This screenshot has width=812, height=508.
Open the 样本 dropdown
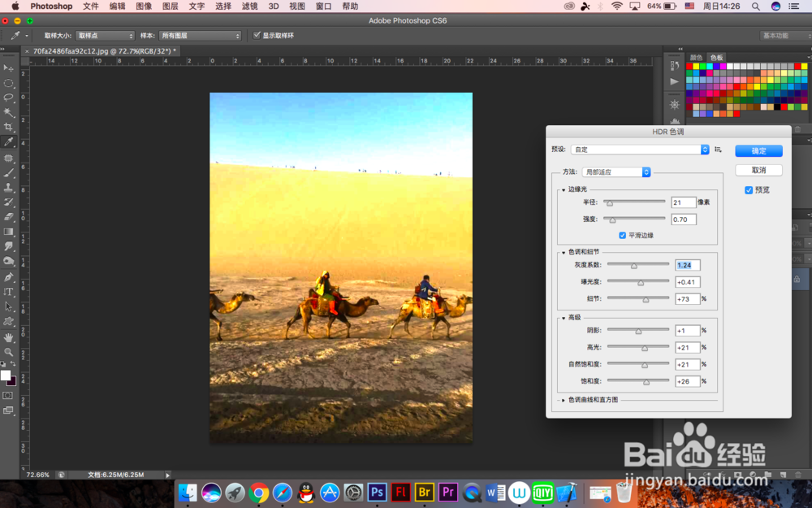tap(200, 36)
